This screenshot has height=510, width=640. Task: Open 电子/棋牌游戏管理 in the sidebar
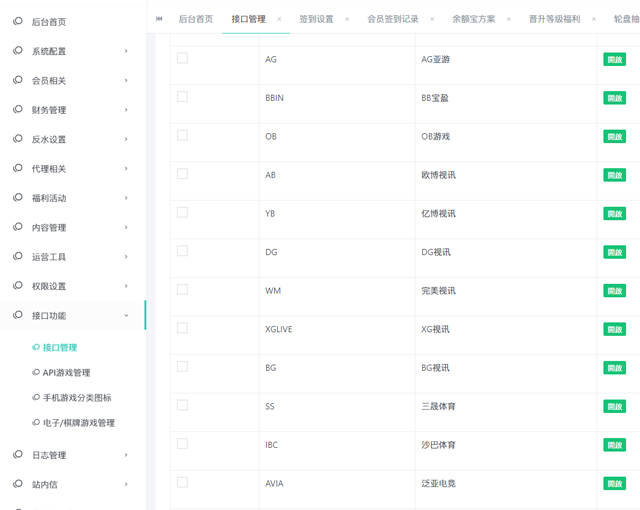coord(78,423)
